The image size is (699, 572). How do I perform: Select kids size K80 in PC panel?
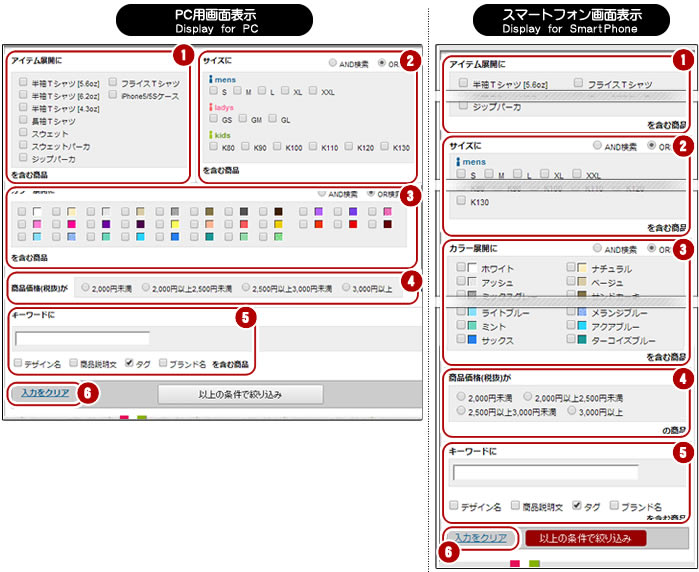pos(214,146)
